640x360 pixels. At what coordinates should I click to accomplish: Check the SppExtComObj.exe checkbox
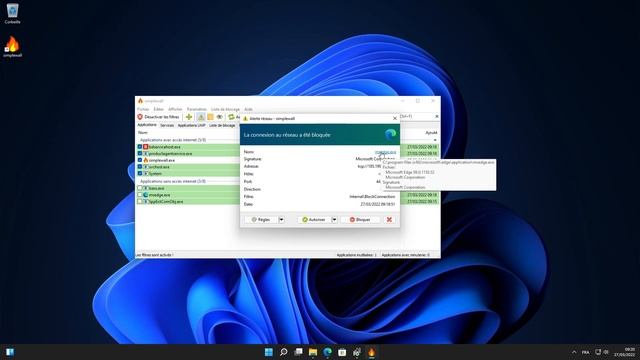pos(140,201)
